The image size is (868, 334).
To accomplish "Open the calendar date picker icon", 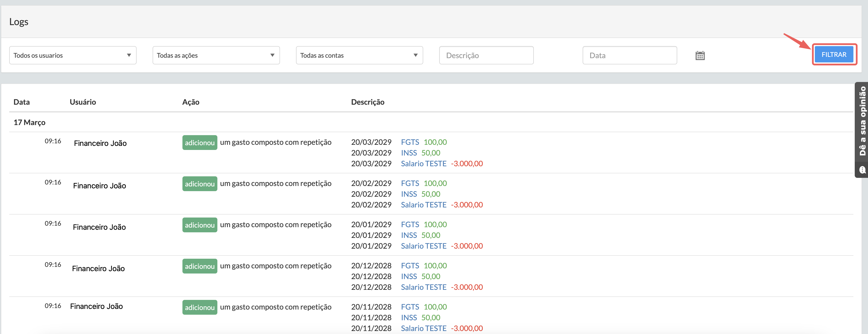I will pyautogui.click(x=700, y=55).
